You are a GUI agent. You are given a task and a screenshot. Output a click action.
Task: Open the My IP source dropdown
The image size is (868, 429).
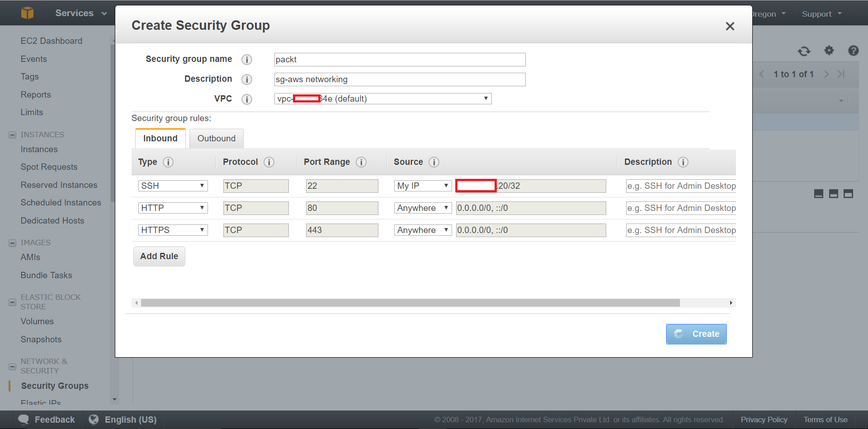coord(423,186)
